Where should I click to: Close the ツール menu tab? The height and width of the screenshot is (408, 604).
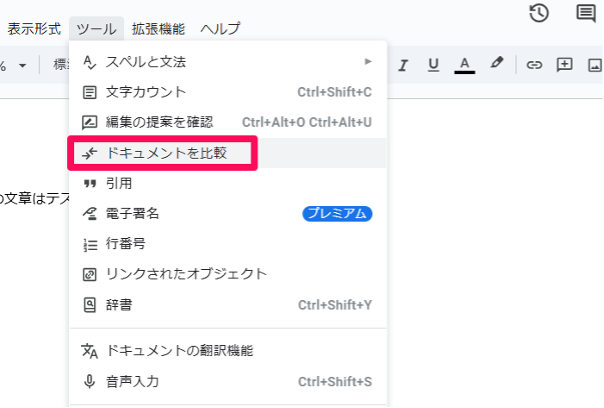[96, 29]
